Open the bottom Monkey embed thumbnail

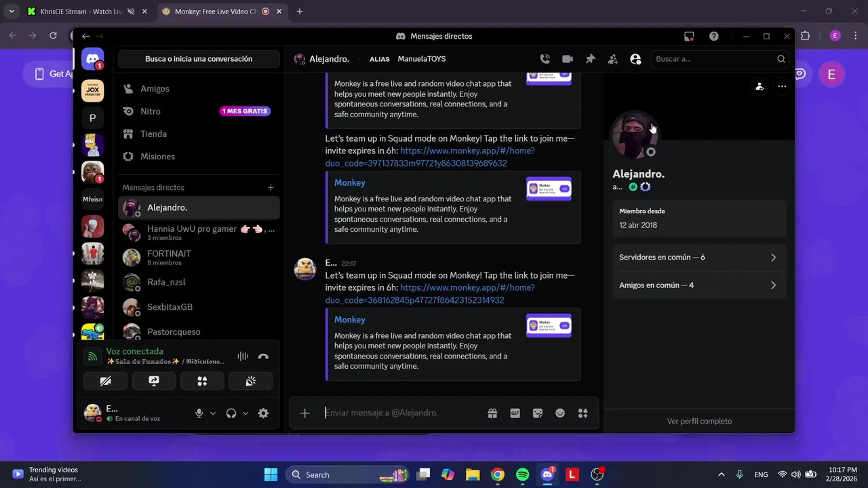(549, 325)
